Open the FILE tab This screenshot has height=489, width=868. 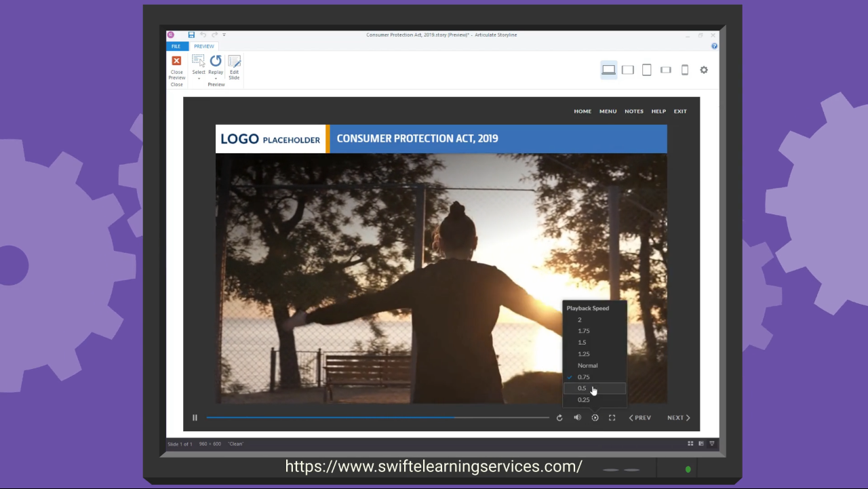pos(176,46)
